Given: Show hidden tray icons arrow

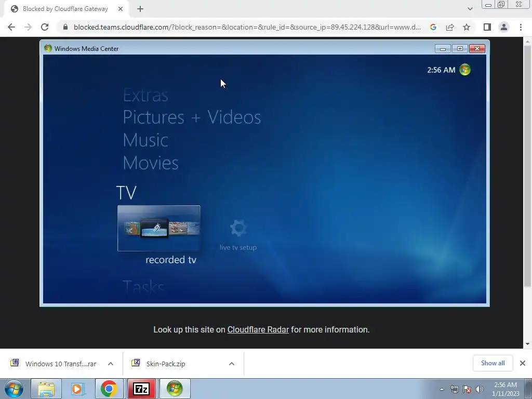Looking at the screenshot, I should 442,389.
